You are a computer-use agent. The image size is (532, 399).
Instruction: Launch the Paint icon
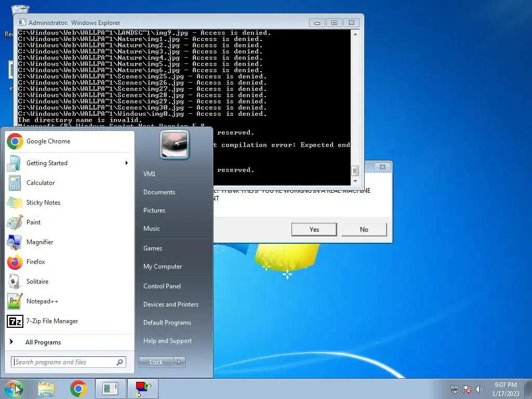(15, 222)
